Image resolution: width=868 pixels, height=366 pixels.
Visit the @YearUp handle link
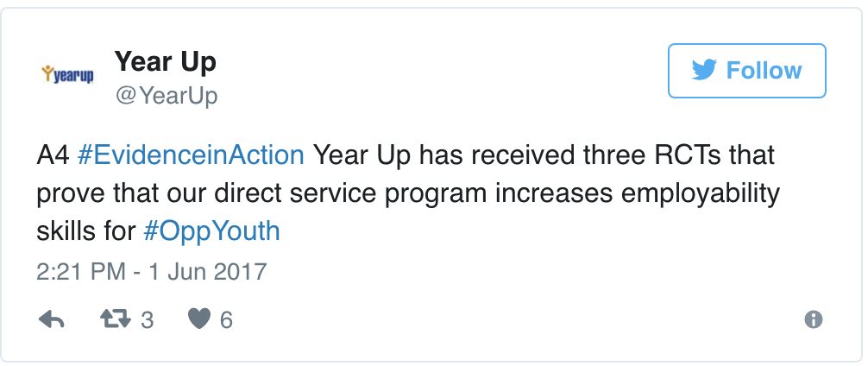[166, 96]
